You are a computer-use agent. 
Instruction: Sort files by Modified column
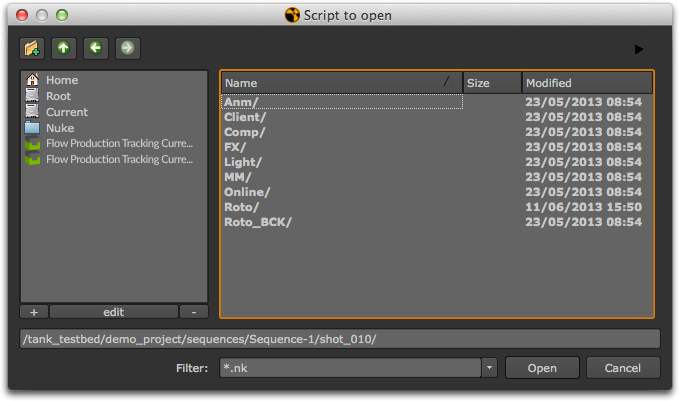pyautogui.click(x=587, y=83)
